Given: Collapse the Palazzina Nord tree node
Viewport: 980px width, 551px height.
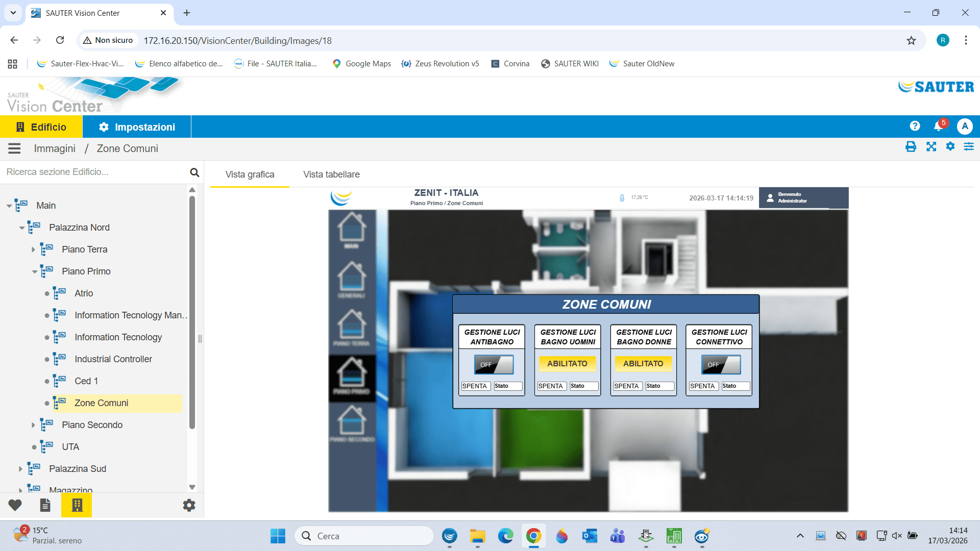Looking at the screenshot, I should point(21,228).
